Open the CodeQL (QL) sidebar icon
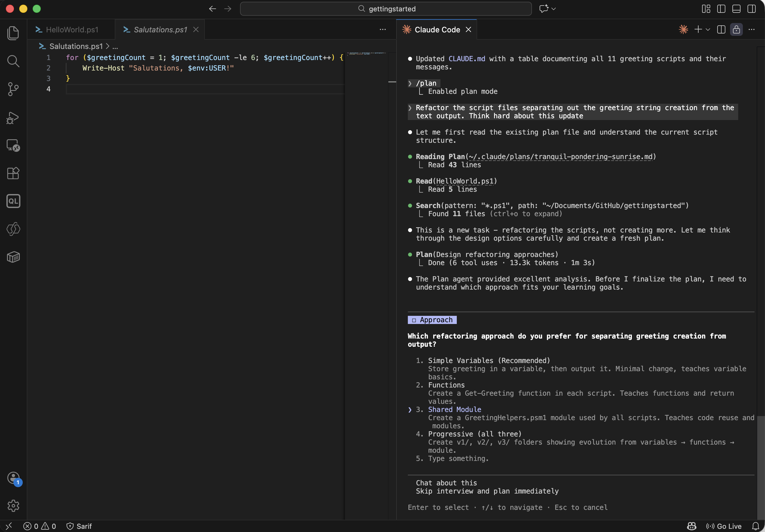 (13, 201)
